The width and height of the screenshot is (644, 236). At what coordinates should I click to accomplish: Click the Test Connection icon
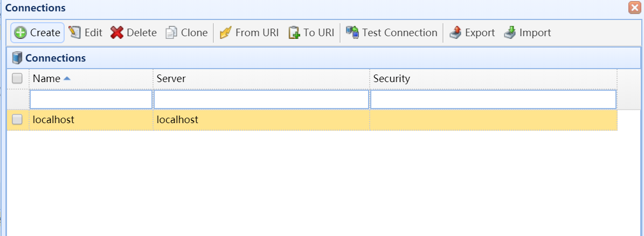click(352, 32)
